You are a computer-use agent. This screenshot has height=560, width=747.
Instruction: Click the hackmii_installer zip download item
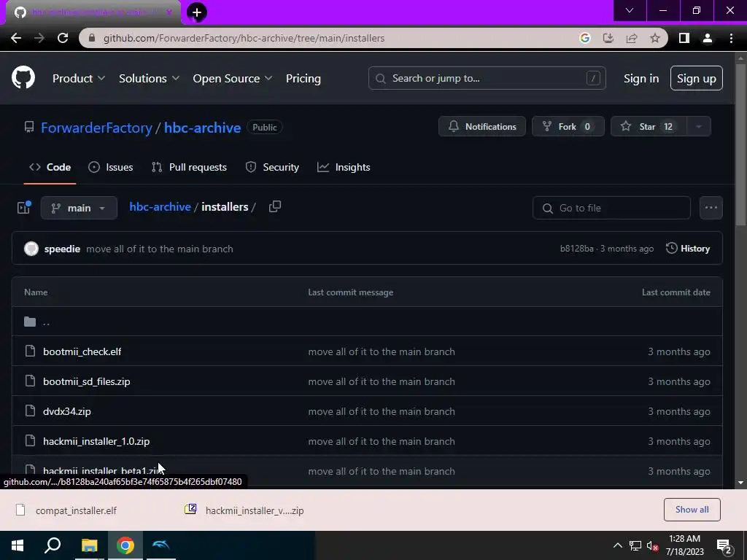click(x=244, y=510)
